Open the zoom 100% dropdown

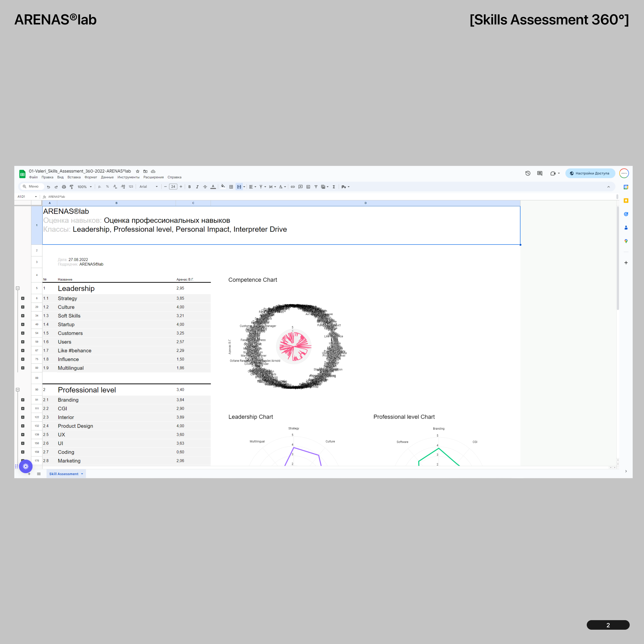pos(84,187)
